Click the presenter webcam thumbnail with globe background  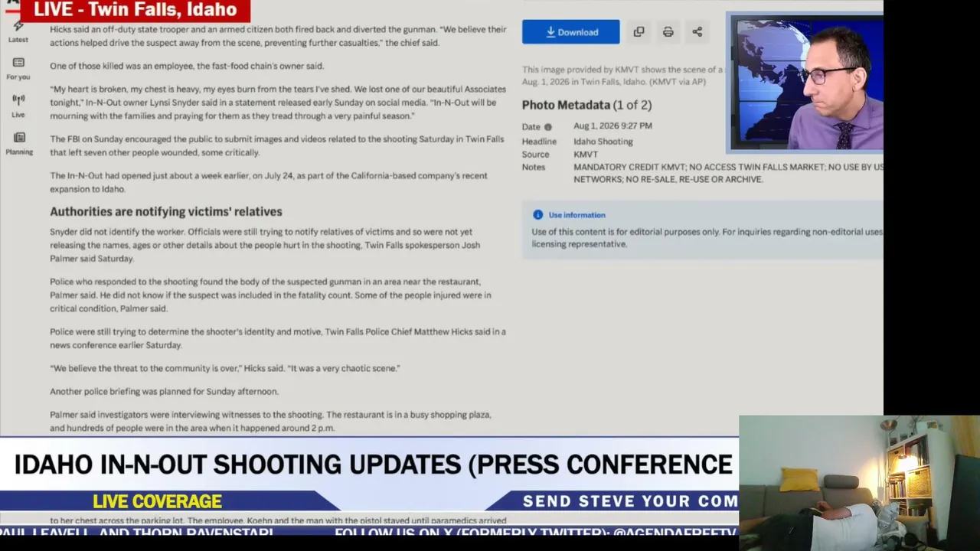[x=805, y=83]
